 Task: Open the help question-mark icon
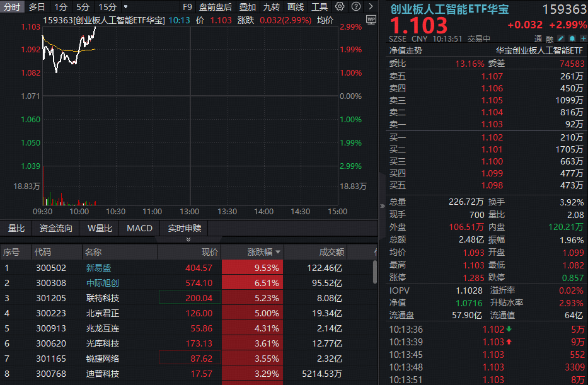coord(355,6)
